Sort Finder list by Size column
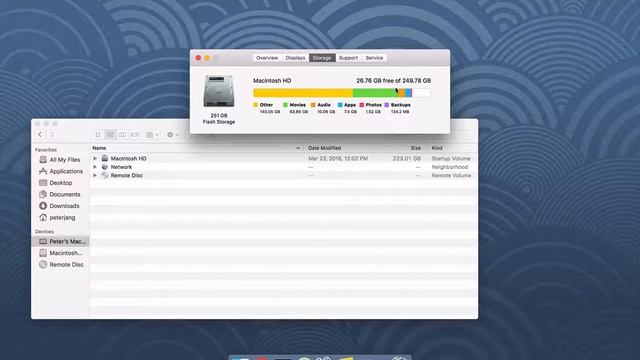This screenshot has width=640, height=360. tap(405, 148)
